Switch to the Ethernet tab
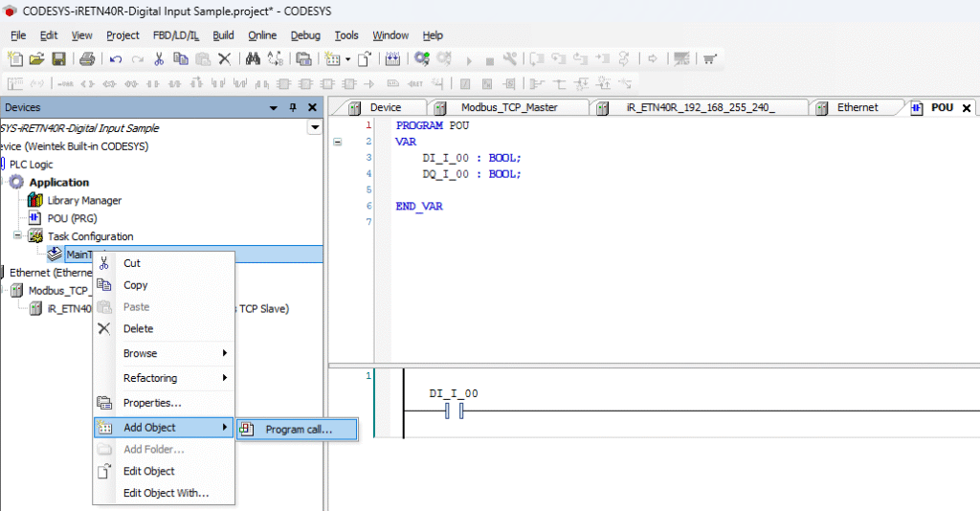The width and height of the screenshot is (980, 511). click(857, 107)
